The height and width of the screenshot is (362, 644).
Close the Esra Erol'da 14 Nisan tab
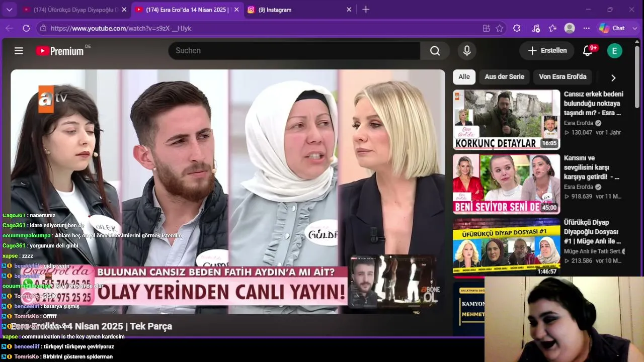(x=236, y=10)
